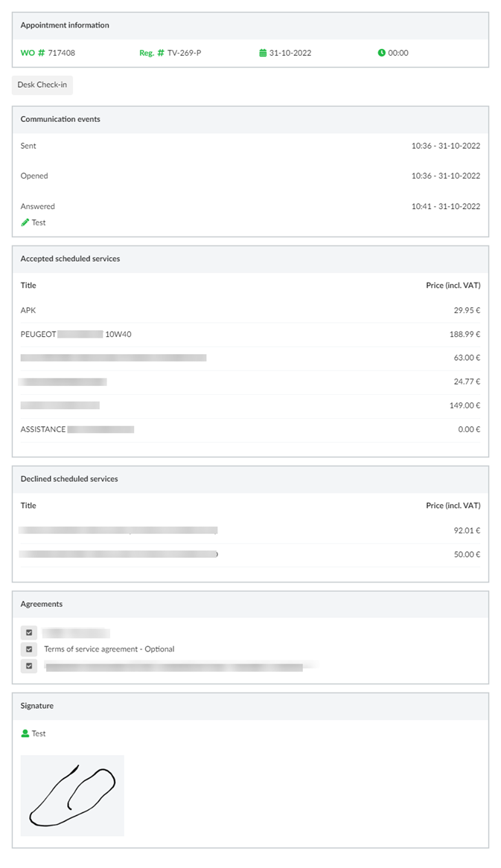Click the Communication events panel header
The width and height of the screenshot is (501, 868).
click(x=60, y=119)
